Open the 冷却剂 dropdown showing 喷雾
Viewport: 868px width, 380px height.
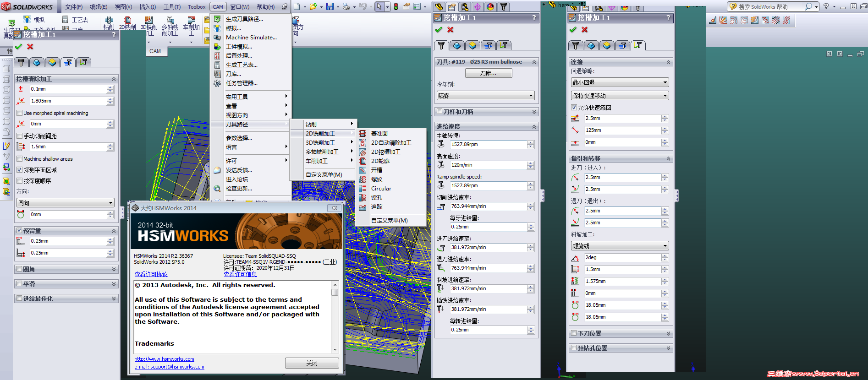[x=486, y=96]
